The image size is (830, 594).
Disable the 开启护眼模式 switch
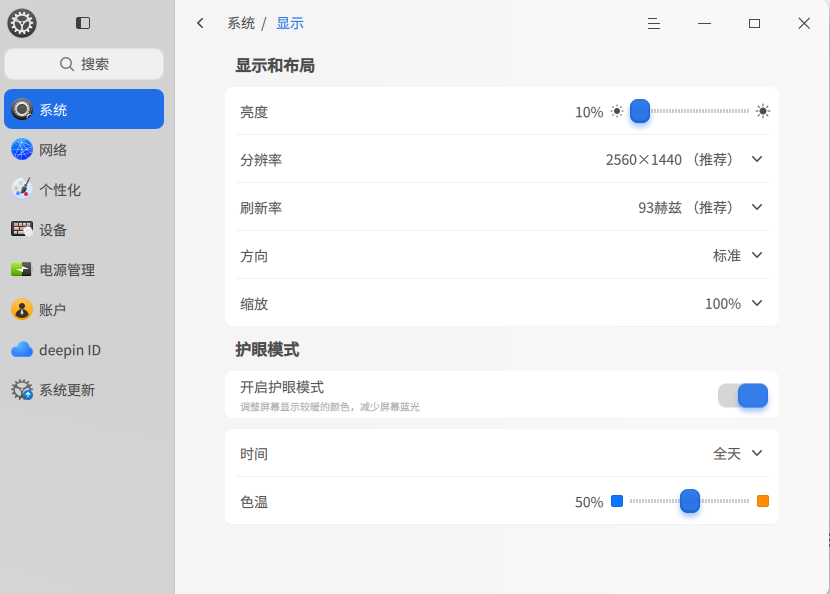pyautogui.click(x=743, y=395)
